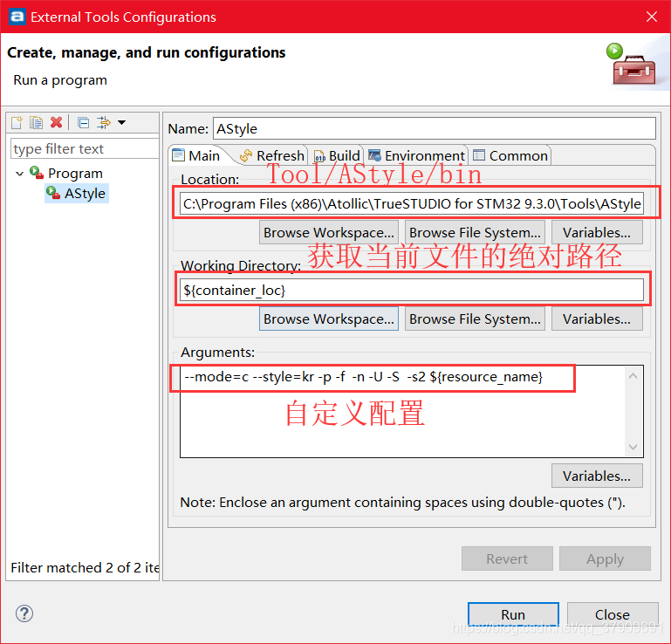Click the Location path input field
Image resolution: width=671 pixels, height=644 pixels.
click(412, 203)
